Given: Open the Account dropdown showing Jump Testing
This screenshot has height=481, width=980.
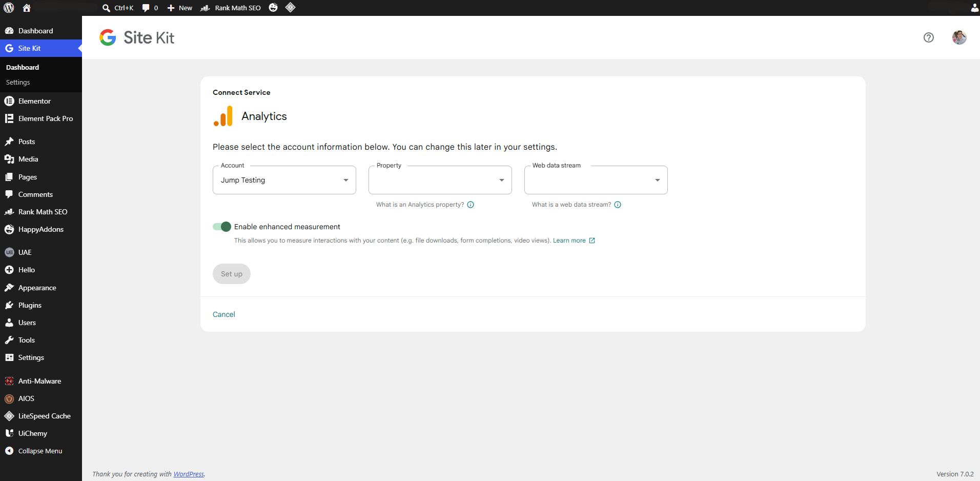Looking at the screenshot, I should 284,180.
